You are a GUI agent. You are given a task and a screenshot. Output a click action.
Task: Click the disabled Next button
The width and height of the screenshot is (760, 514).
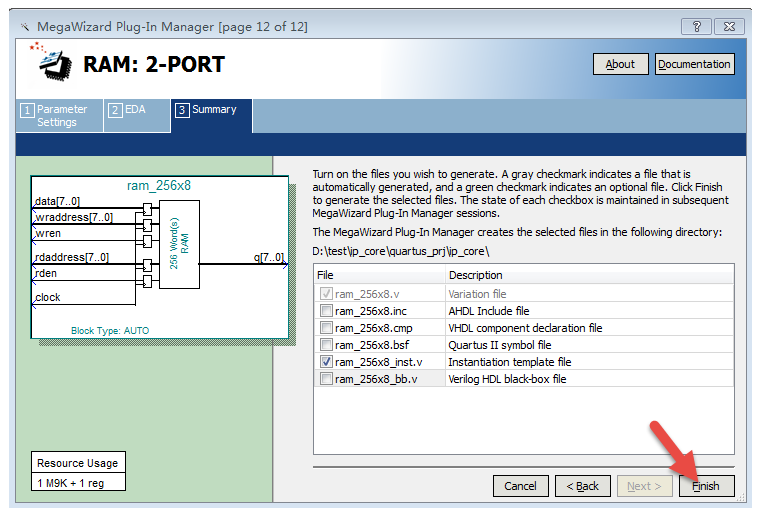click(644, 486)
